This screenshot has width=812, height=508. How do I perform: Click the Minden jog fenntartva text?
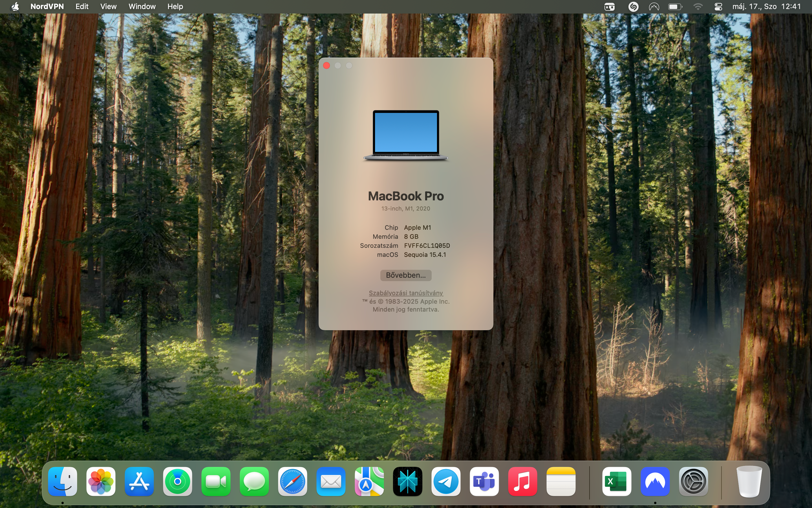pyautogui.click(x=406, y=309)
